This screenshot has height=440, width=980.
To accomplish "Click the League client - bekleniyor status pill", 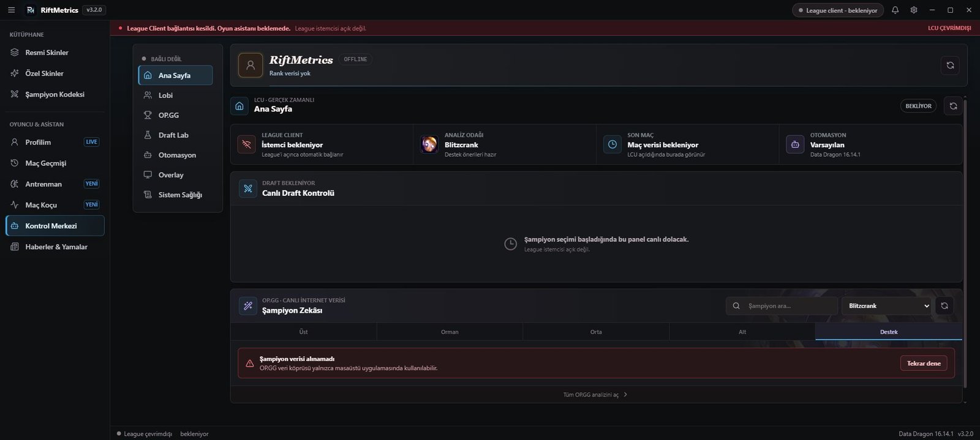I will pyautogui.click(x=838, y=10).
